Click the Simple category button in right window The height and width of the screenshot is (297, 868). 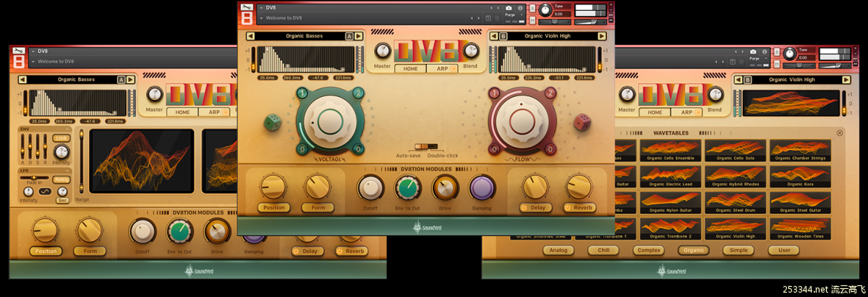tap(739, 251)
